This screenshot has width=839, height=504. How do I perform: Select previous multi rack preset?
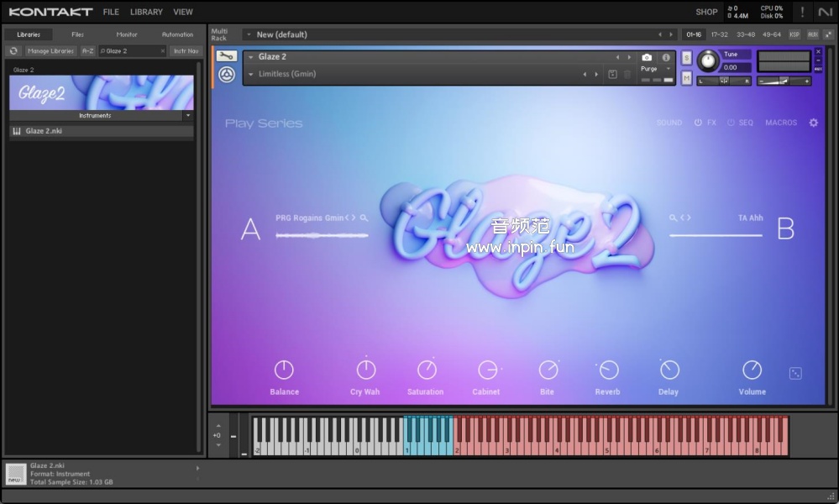pyautogui.click(x=660, y=34)
